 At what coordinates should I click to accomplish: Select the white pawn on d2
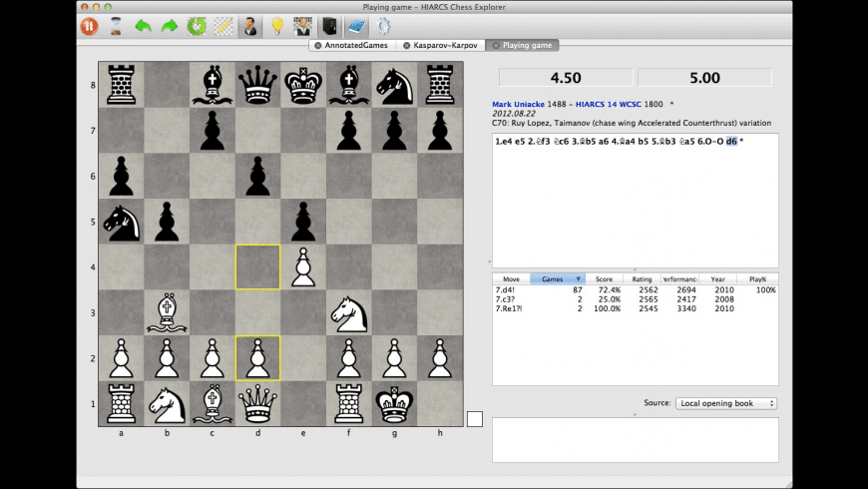[x=257, y=358]
